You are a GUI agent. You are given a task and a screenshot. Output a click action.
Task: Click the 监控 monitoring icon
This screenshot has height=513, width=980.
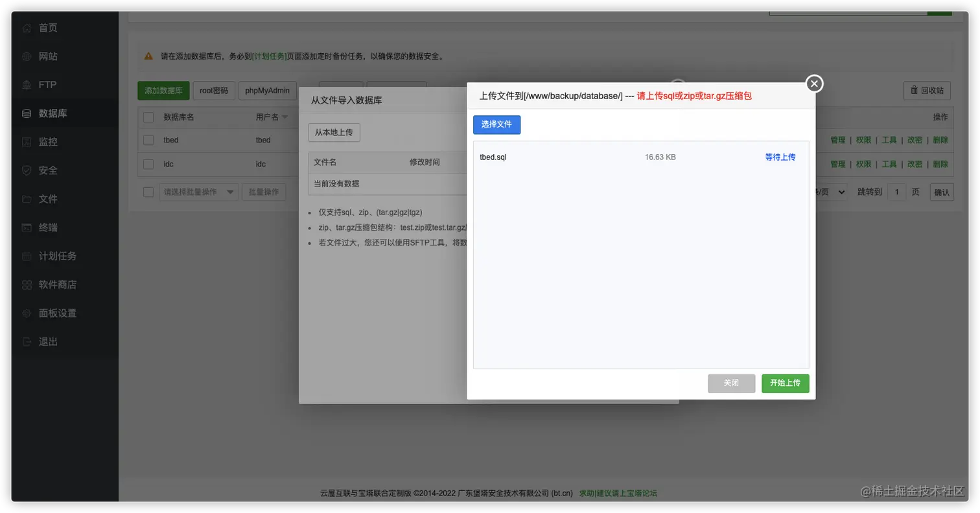click(27, 141)
